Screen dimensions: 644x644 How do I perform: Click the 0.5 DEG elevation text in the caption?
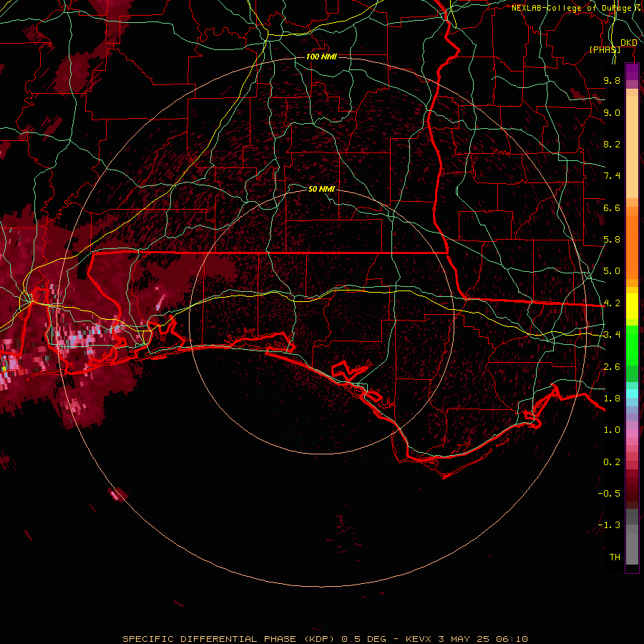tap(364, 639)
